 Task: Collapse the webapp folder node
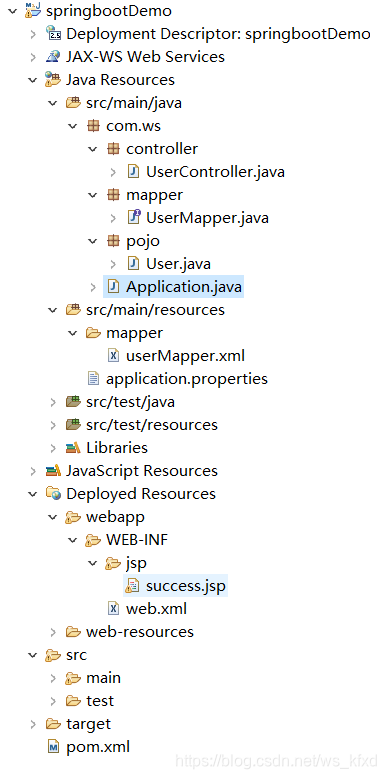[x=53, y=517]
